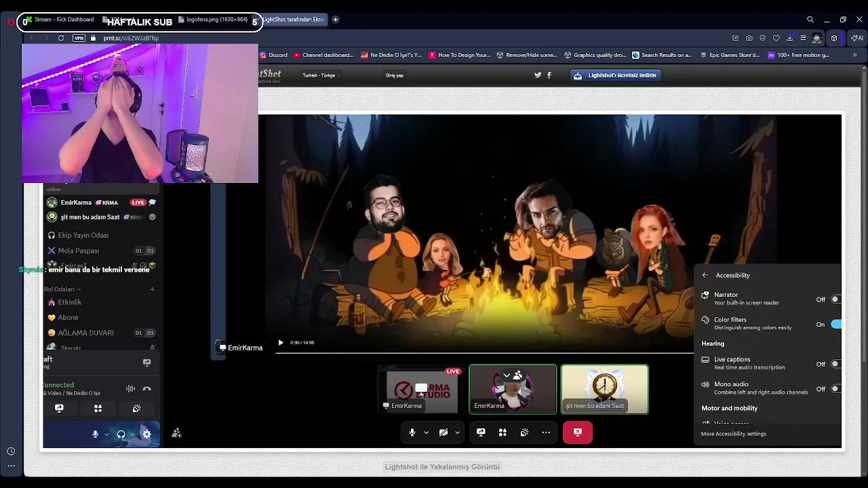Deafen using headphones icon in user panel
The height and width of the screenshot is (488, 868).
pyautogui.click(x=121, y=434)
